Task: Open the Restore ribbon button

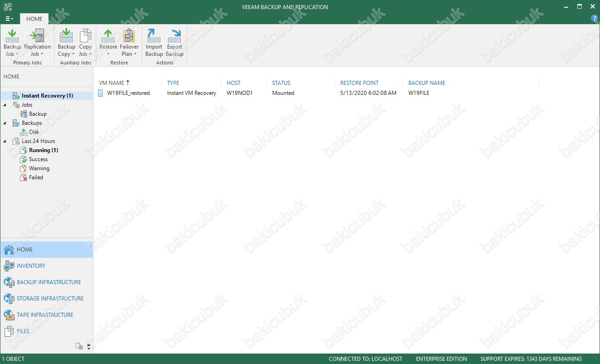Action: pyautogui.click(x=108, y=43)
